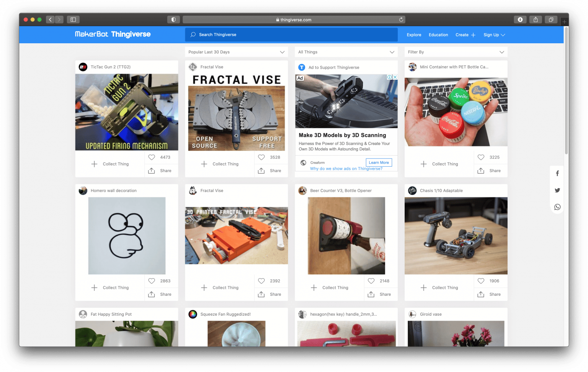Open Chasis 1/10 Adaptable car thumbnail
Viewport: 588px width, 372px height.
click(x=456, y=236)
